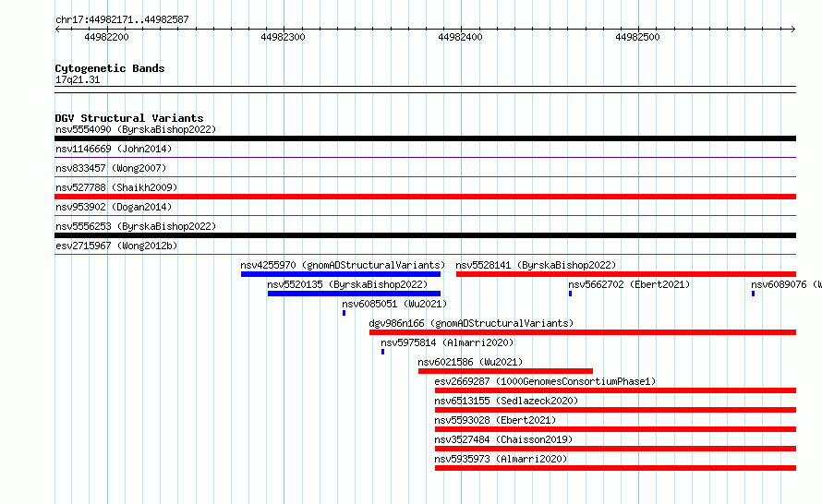Click the nsv5662702 (Ebert2021) label
822x504 pixels.
click(x=629, y=284)
